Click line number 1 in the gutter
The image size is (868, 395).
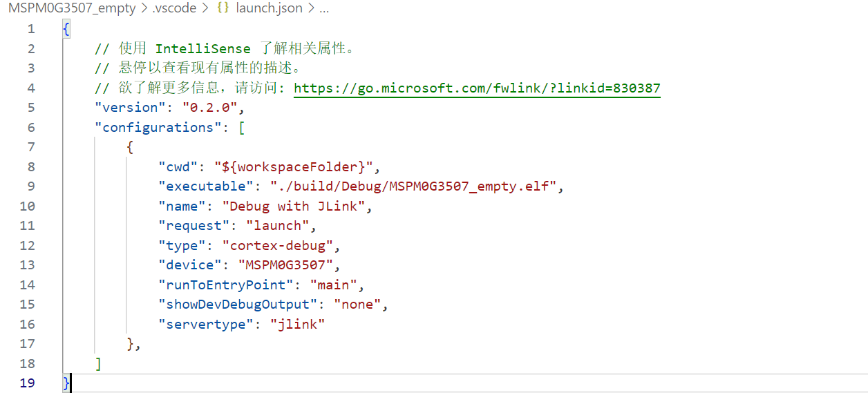30,29
